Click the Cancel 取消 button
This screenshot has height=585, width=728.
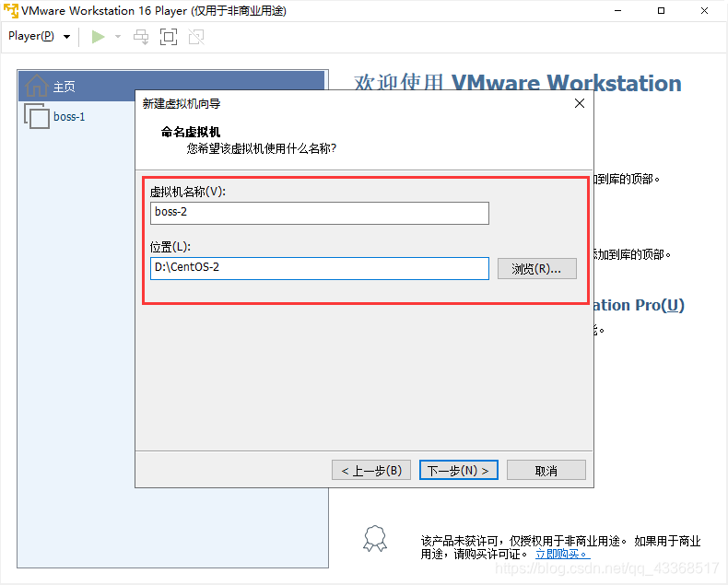click(546, 471)
